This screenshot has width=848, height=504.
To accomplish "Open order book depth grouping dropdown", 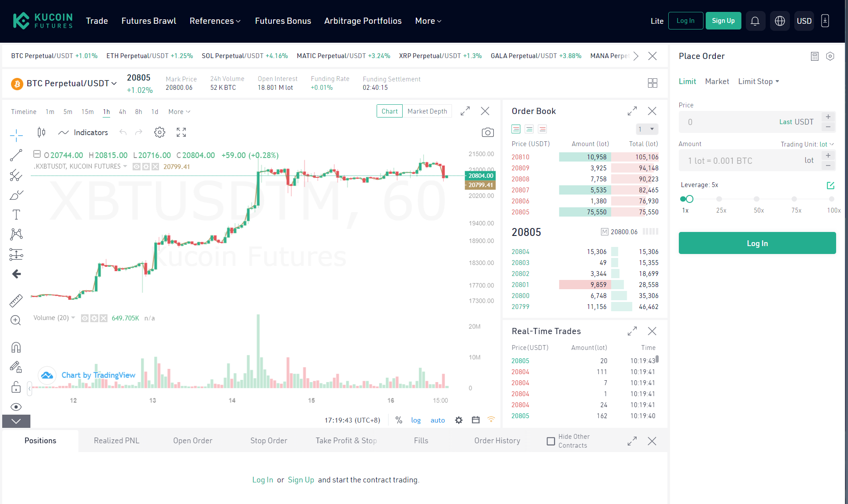I will coord(647,129).
